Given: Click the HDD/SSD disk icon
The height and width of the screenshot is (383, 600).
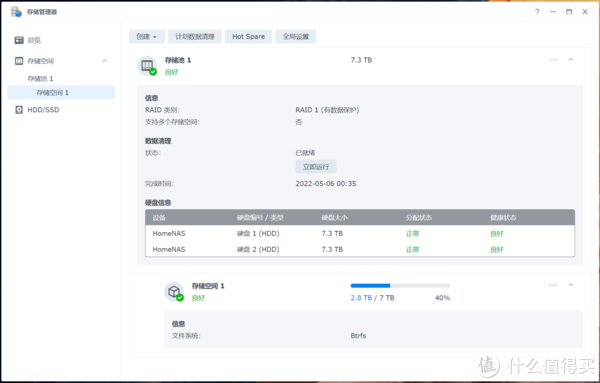Looking at the screenshot, I should click(19, 110).
